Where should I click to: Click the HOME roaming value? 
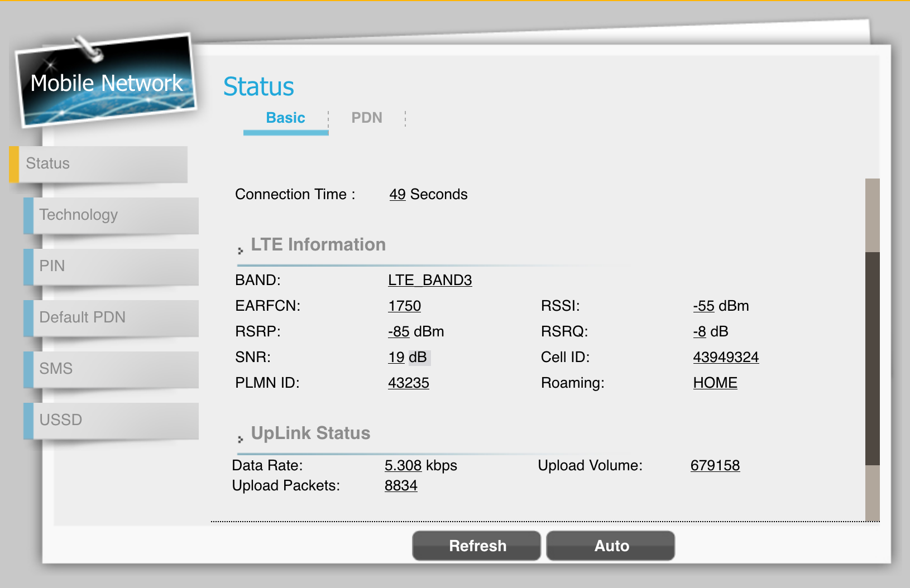pyautogui.click(x=715, y=383)
